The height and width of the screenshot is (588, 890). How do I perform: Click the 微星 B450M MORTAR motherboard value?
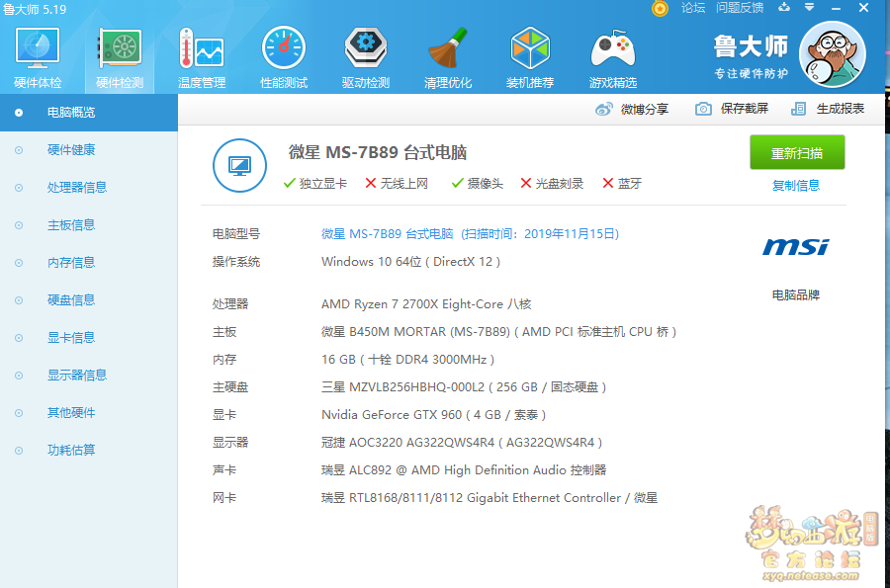click(499, 332)
